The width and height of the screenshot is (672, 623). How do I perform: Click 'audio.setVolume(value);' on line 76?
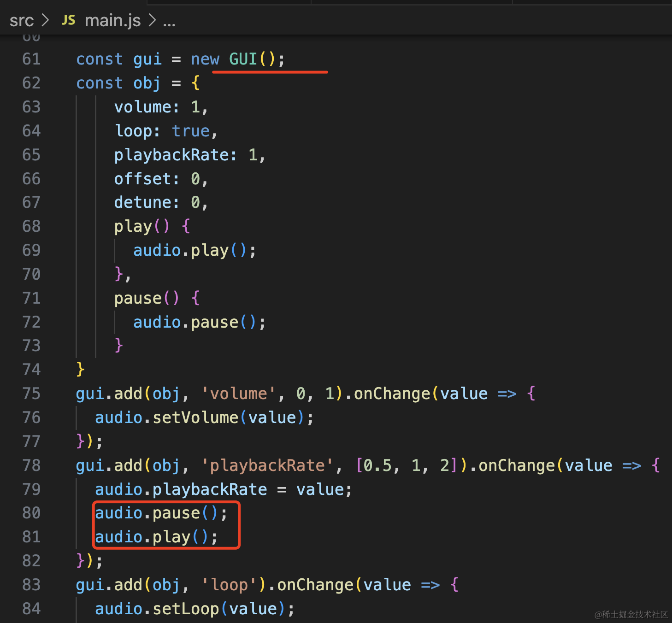coord(204,417)
